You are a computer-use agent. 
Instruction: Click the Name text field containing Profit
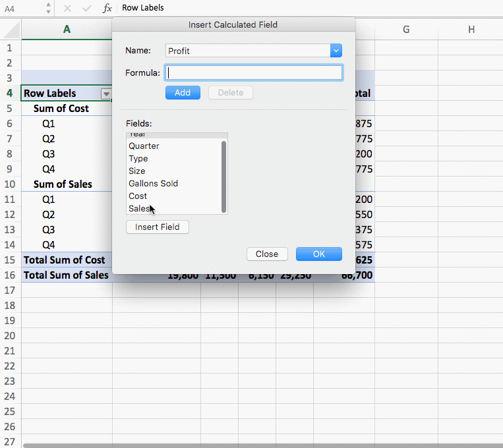(x=247, y=51)
